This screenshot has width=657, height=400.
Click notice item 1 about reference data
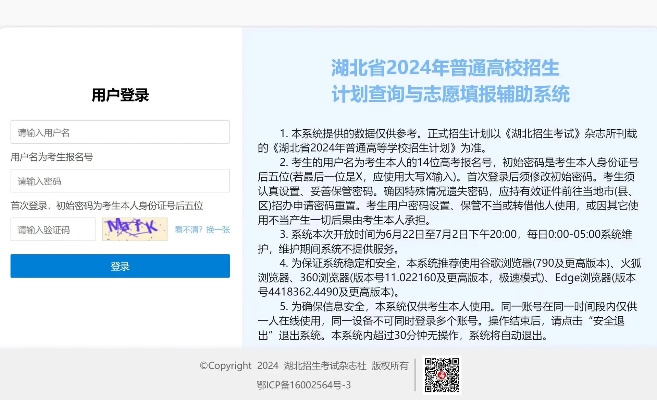click(447, 141)
